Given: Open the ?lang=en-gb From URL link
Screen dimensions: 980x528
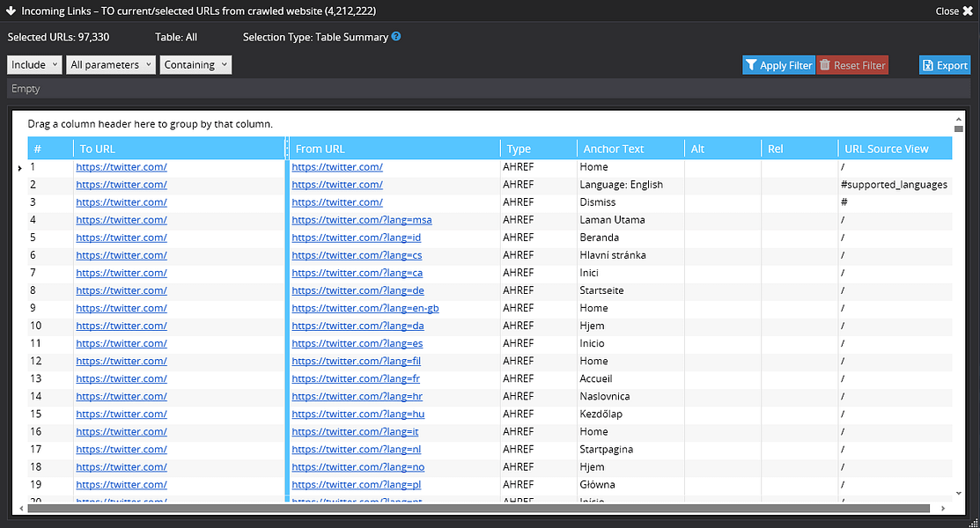Looking at the screenshot, I should click(365, 308).
